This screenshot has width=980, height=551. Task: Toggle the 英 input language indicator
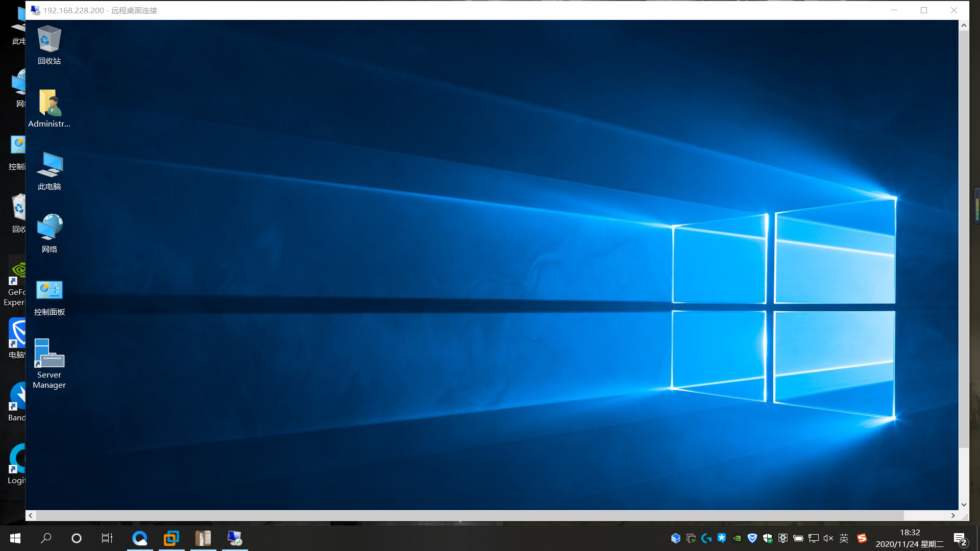tap(844, 538)
